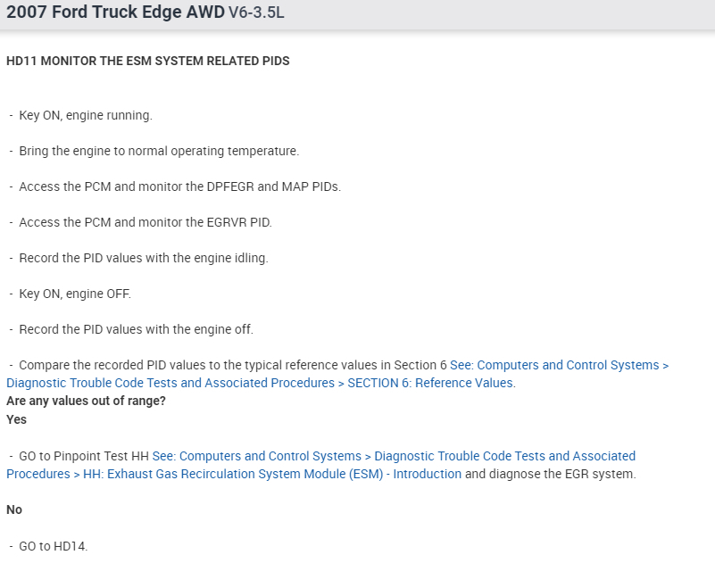Click the step mentioning the EGRVR PID
The width and height of the screenshot is (715, 588).
point(145,222)
